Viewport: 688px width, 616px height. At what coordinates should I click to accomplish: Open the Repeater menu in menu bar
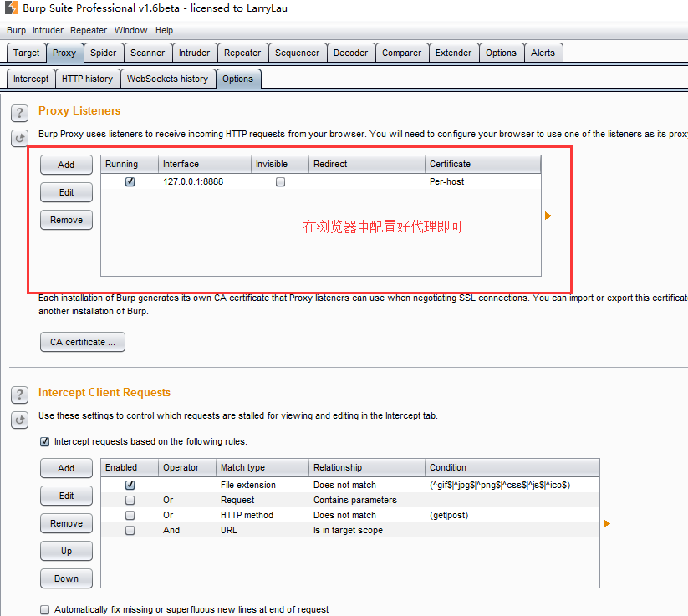click(x=89, y=30)
